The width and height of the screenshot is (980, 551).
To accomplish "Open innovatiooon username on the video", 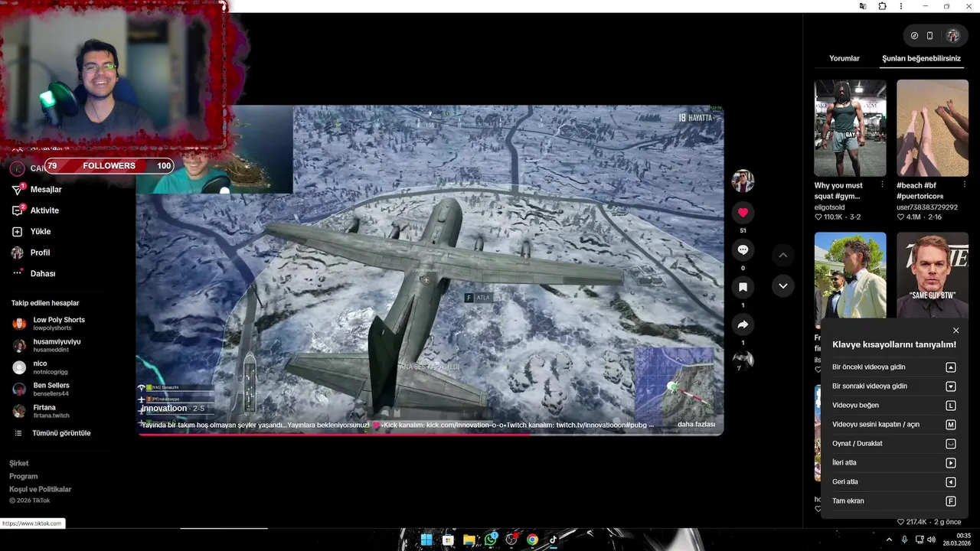I will click(164, 408).
